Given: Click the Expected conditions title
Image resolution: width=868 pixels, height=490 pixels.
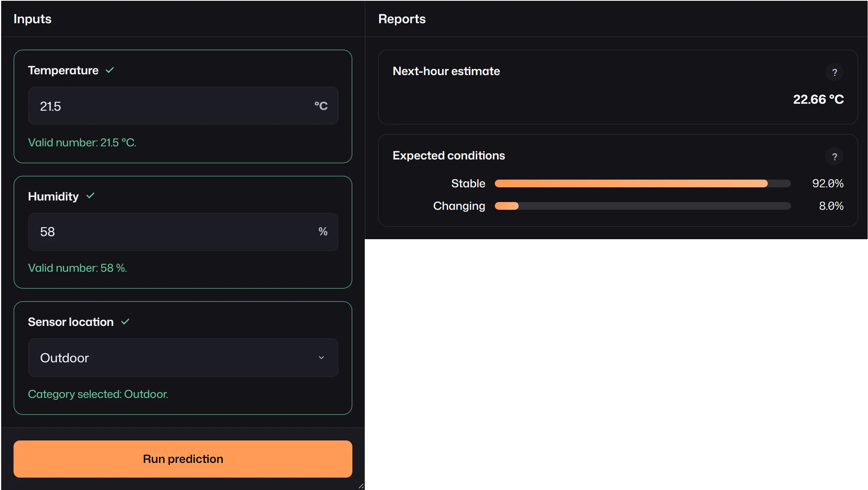Looking at the screenshot, I should click(449, 156).
